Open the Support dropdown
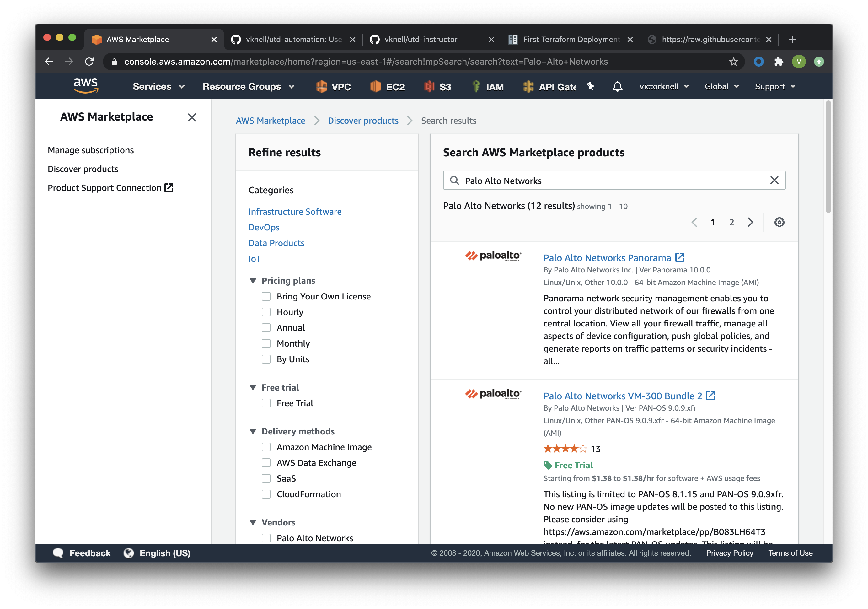 pyautogui.click(x=775, y=87)
